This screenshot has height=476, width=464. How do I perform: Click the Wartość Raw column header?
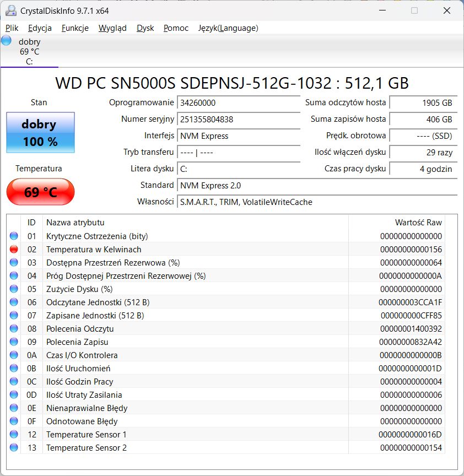[x=397, y=223]
